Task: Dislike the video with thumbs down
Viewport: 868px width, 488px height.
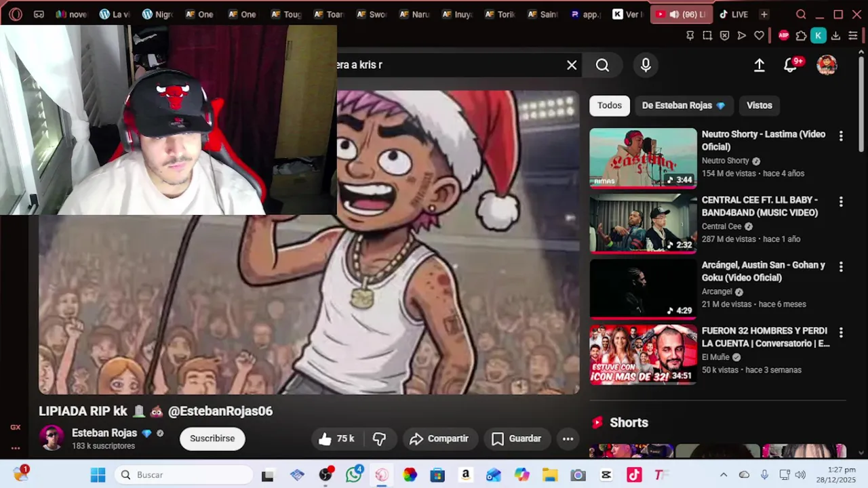Action: click(x=380, y=439)
